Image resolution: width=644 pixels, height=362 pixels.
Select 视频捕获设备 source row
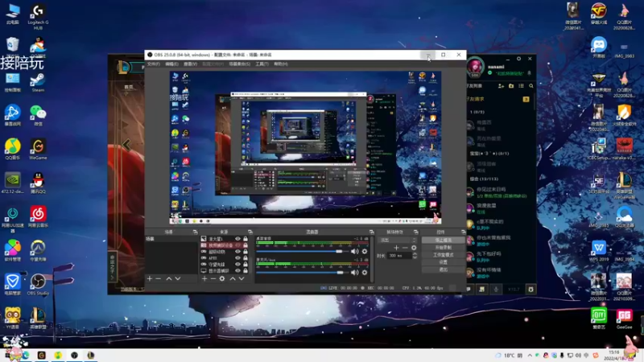tap(225, 245)
